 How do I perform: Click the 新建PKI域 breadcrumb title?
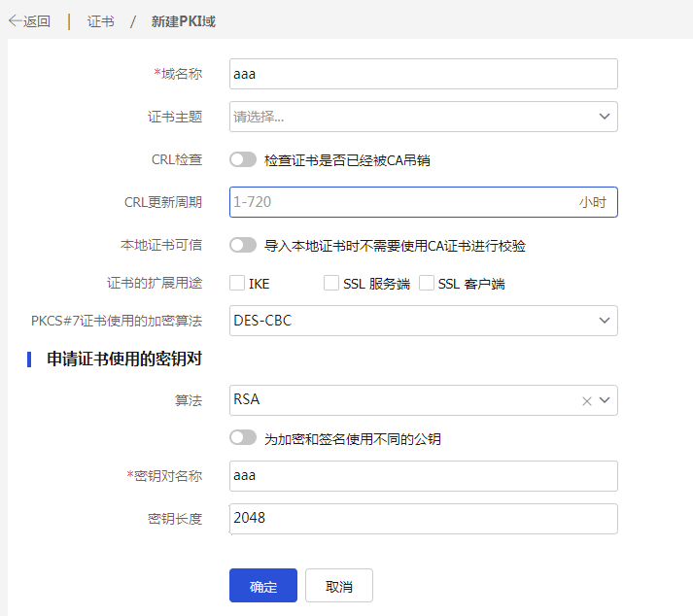click(x=184, y=21)
